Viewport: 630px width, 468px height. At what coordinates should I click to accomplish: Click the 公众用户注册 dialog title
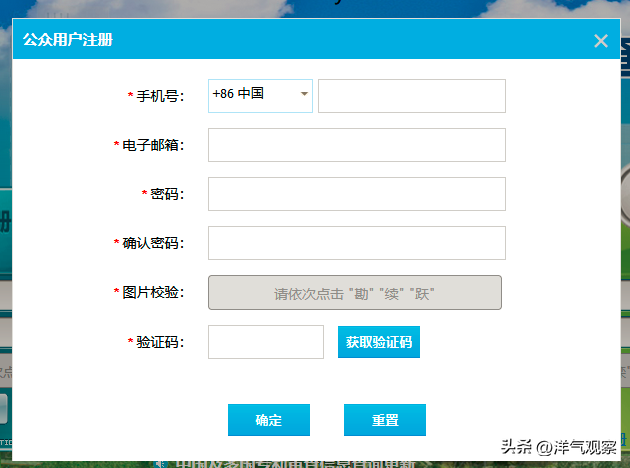pos(68,41)
